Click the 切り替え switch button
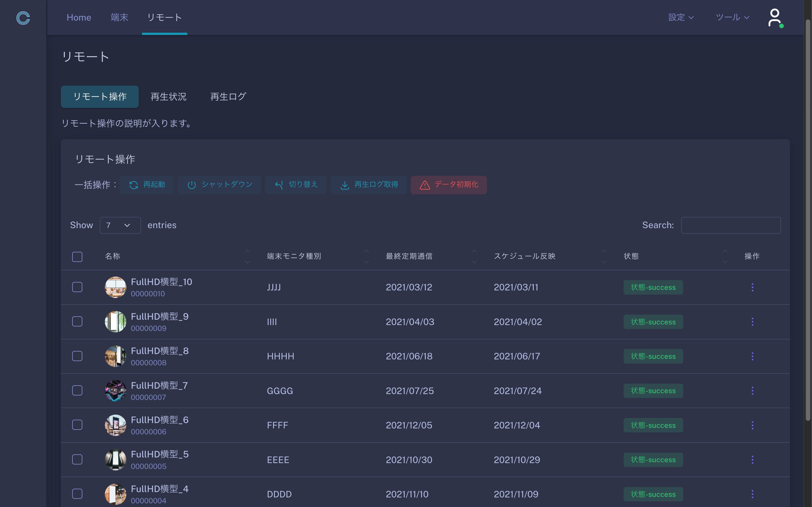Screen dimensions: 812x507 click(295, 185)
